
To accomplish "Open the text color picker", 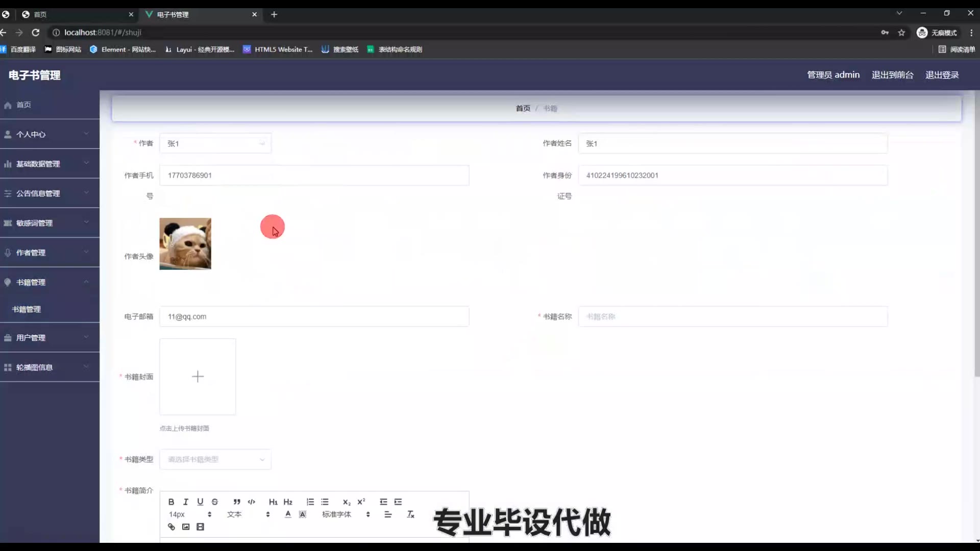I will (288, 514).
